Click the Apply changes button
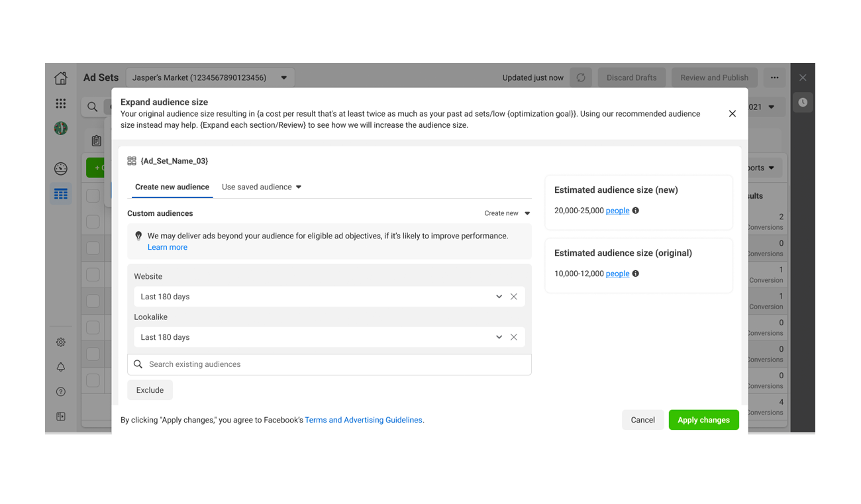861x504 pixels. click(x=703, y=420)
